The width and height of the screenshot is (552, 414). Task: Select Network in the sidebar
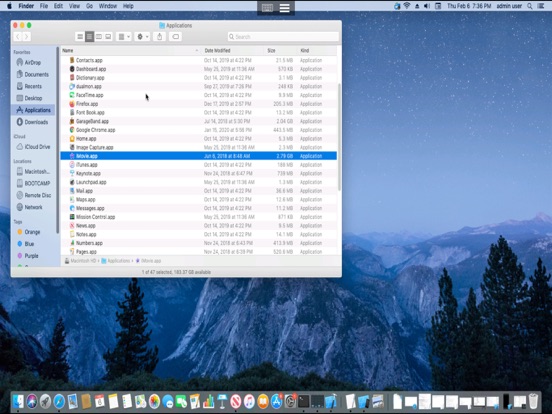tap(33, 207)
